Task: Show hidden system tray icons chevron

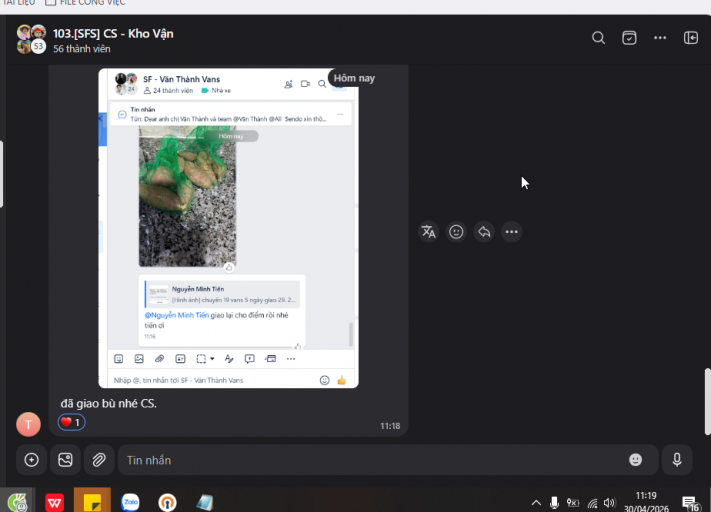Action: coord(536,502)
